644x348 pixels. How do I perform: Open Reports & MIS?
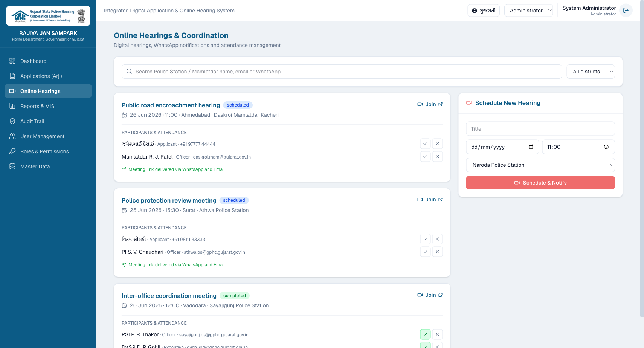tap(48, 106)
